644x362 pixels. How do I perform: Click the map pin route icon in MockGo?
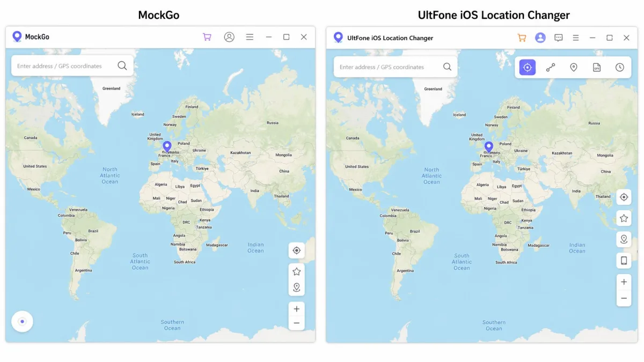coord(296,287)
